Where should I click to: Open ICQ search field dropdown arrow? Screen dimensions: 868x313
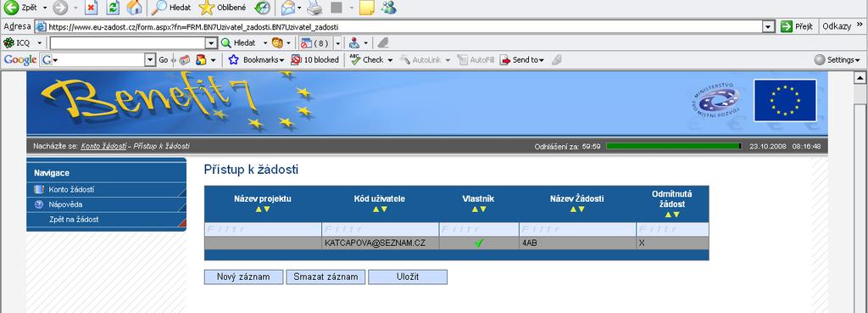click(211, 42)
